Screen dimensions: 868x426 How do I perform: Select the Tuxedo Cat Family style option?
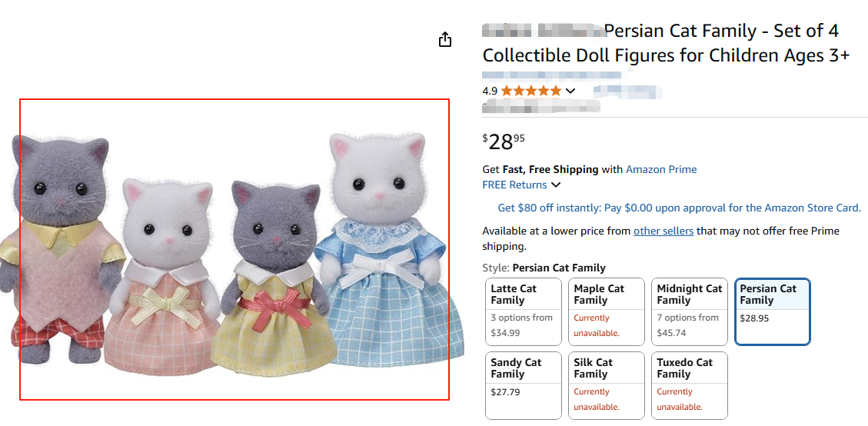[x=689, y=384]
